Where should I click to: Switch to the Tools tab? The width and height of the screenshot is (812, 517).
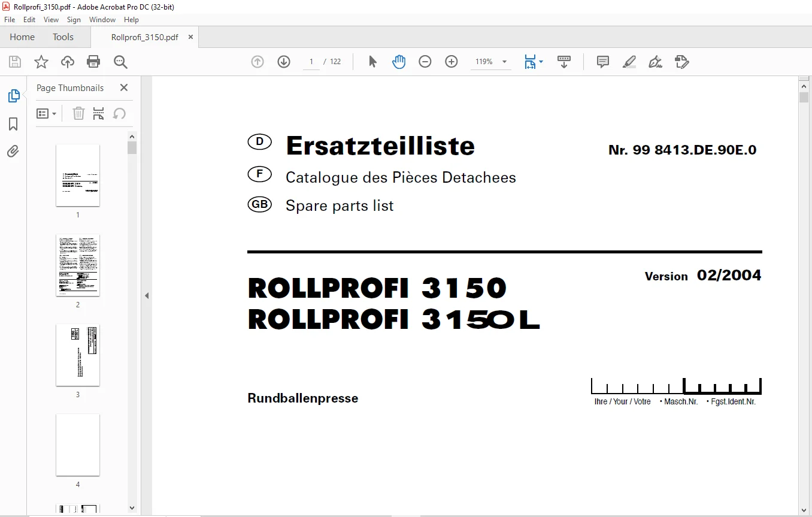pos(63,37)
